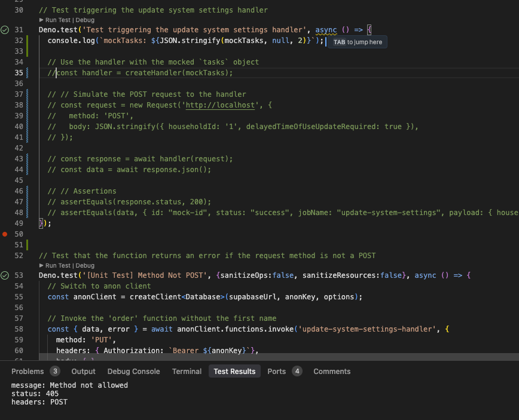
Task: Click 'update-system-settings-handler' string on line 58
Action: pyautogui.click(x=367, y=329)
